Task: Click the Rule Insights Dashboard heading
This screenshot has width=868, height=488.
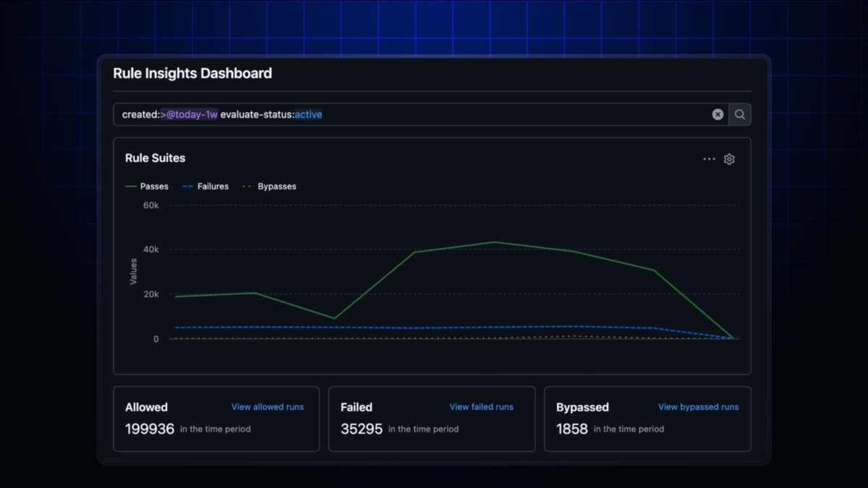Action: [x=192, y=73]
